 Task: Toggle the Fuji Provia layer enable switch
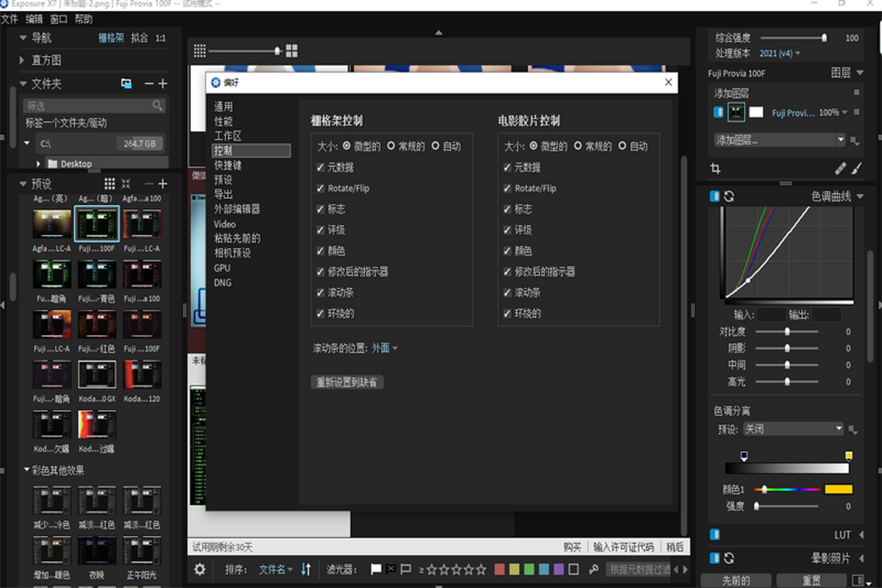[x=718, y=112]
